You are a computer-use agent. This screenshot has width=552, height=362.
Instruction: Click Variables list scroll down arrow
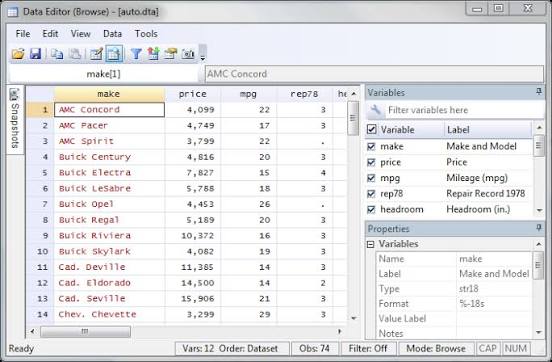pyautogui.click(x=539, y=210)
